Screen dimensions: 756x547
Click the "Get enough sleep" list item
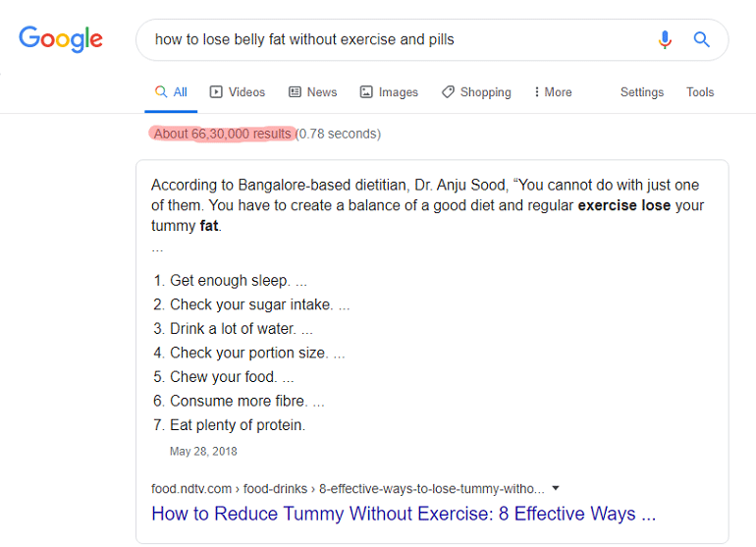[230, 280]
